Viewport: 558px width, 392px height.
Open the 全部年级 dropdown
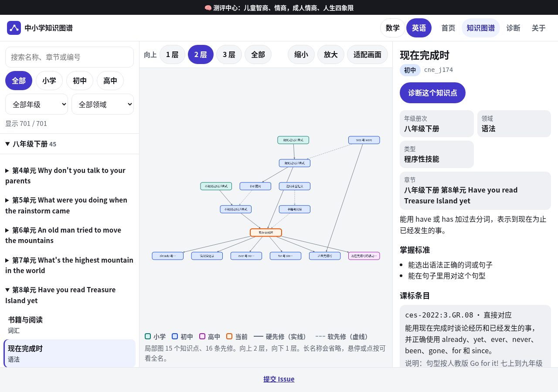[x=37, y=104]
